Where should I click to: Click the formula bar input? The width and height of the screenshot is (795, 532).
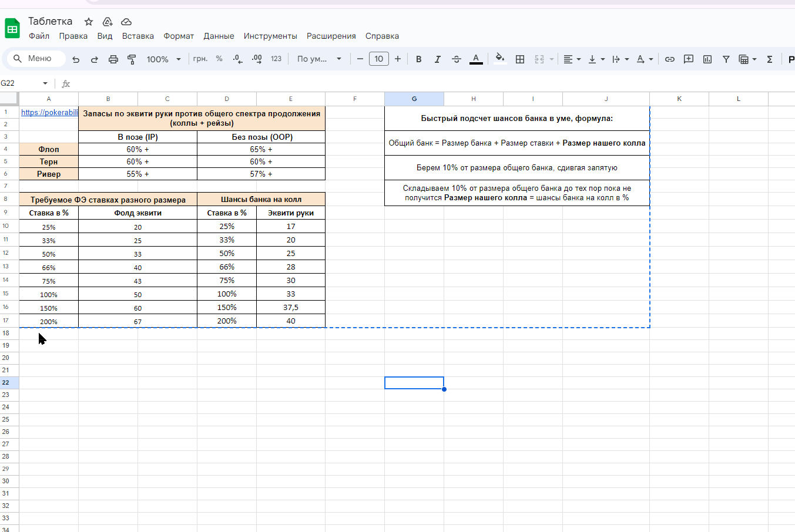pos(434,83)
